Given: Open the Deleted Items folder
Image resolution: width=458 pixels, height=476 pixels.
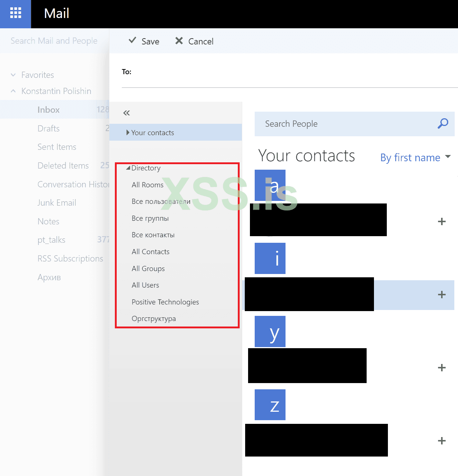Looking at the screenshot, I should click(x=63, y=166).
